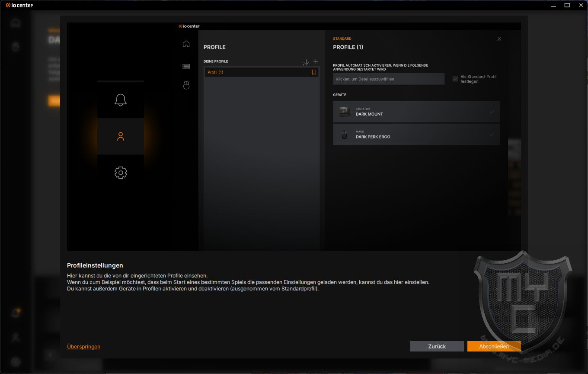Open the settings gear icon
This screenshot has width=588, height=374.
[x=120, y=173]
